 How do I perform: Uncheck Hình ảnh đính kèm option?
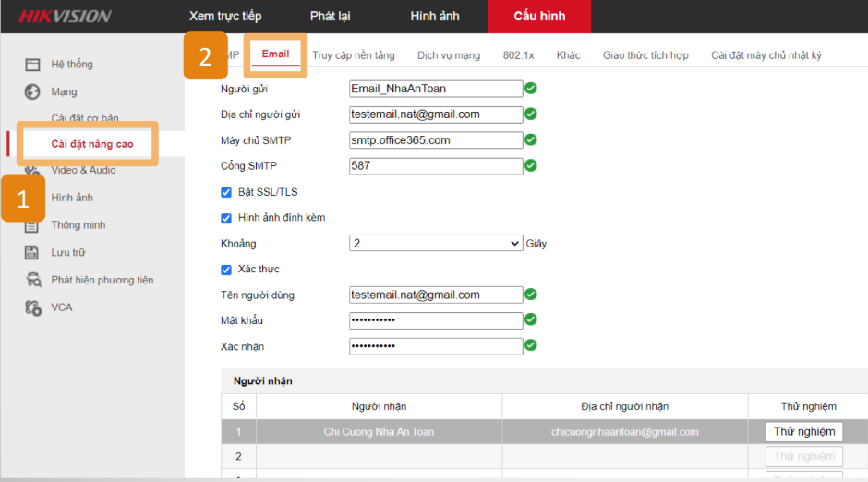pos(226,218)
